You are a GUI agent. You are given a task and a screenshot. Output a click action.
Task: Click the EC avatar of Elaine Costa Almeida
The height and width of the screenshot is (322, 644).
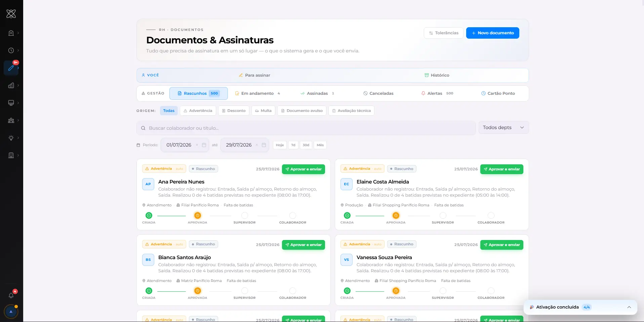tap(347, 184)
